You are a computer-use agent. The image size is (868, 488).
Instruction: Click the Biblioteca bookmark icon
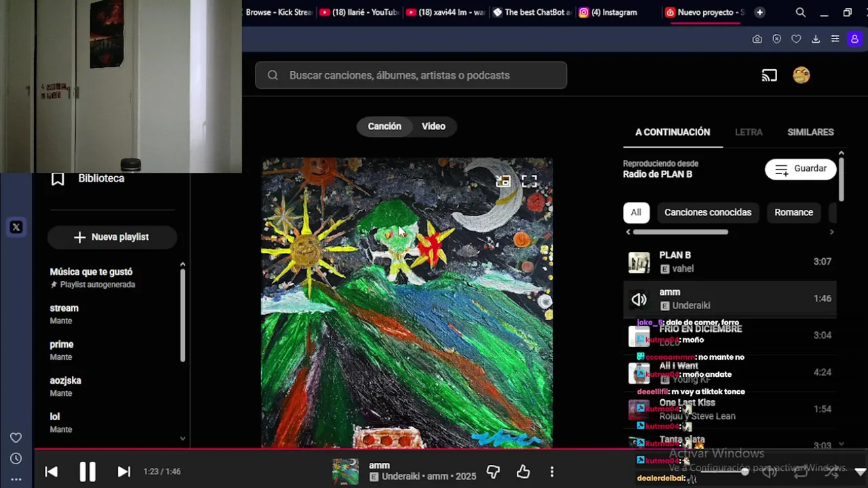(58, 179)
